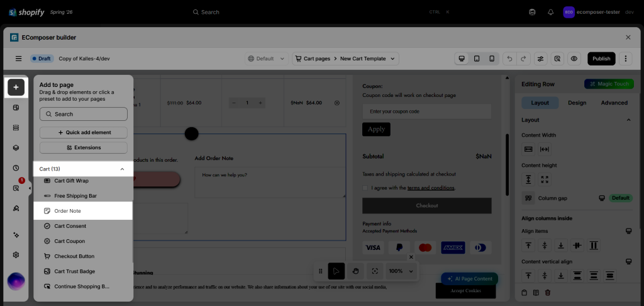644x306 pixels.
Task: Open the AI sparkle icon in left sidebar
Action: (16, 235)
